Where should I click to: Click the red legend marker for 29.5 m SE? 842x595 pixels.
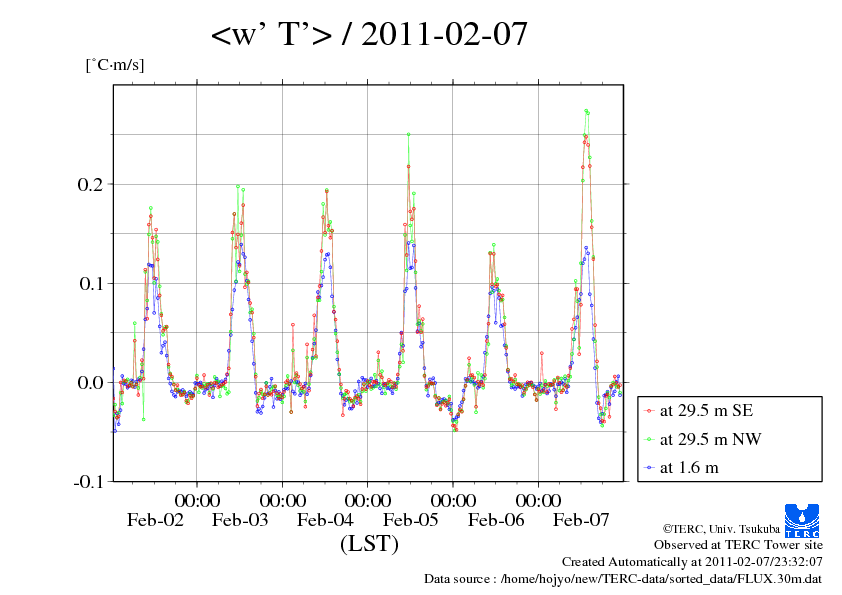pyautogui.click(x=649, y=411)
